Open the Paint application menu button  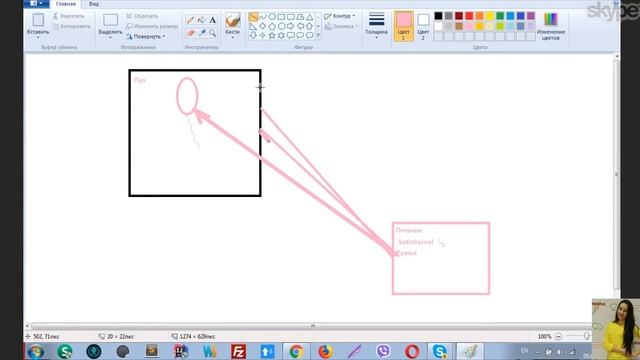click(36, 4)
